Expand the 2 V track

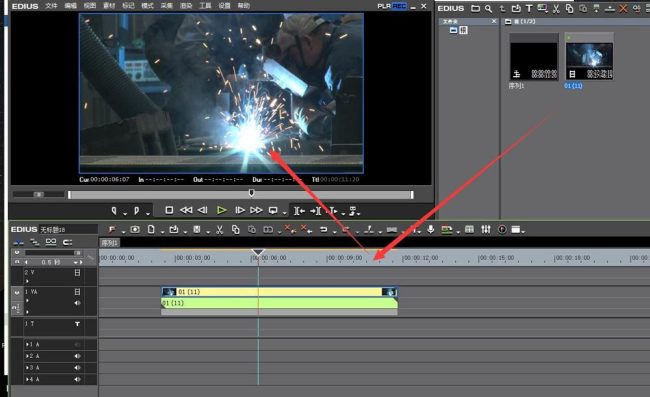[27, 281]
